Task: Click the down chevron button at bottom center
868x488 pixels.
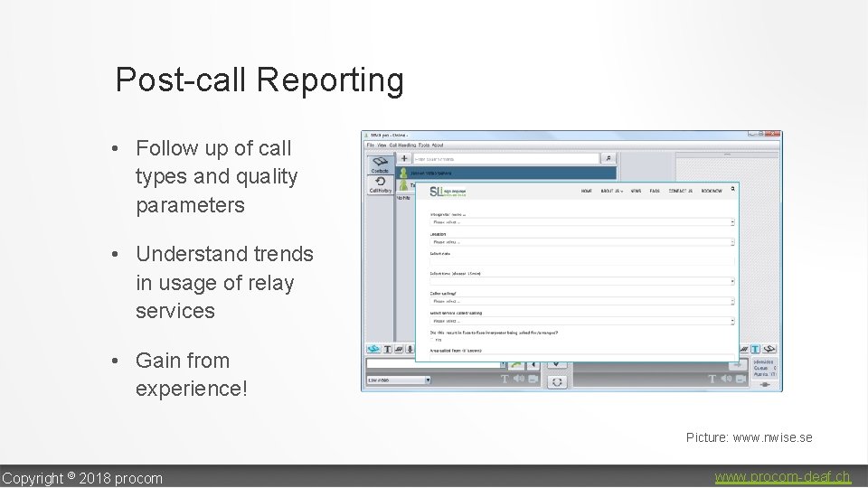Action: pyautogui.click(x=556, y=364)
